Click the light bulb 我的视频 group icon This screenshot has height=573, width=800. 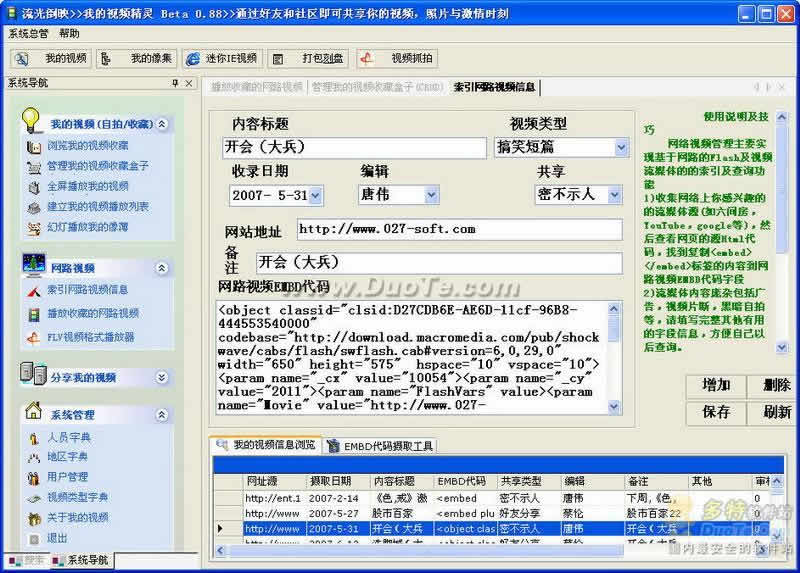point(31,121)
